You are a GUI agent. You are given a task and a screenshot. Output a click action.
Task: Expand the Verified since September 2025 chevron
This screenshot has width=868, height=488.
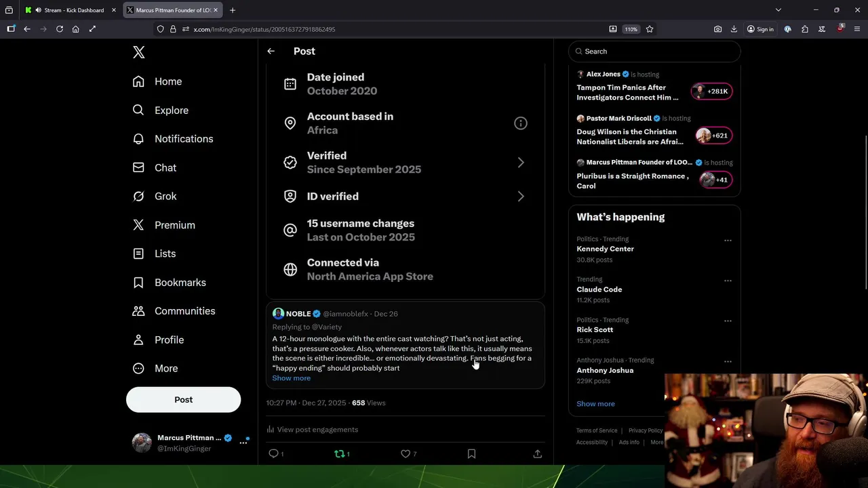point(521,163)
